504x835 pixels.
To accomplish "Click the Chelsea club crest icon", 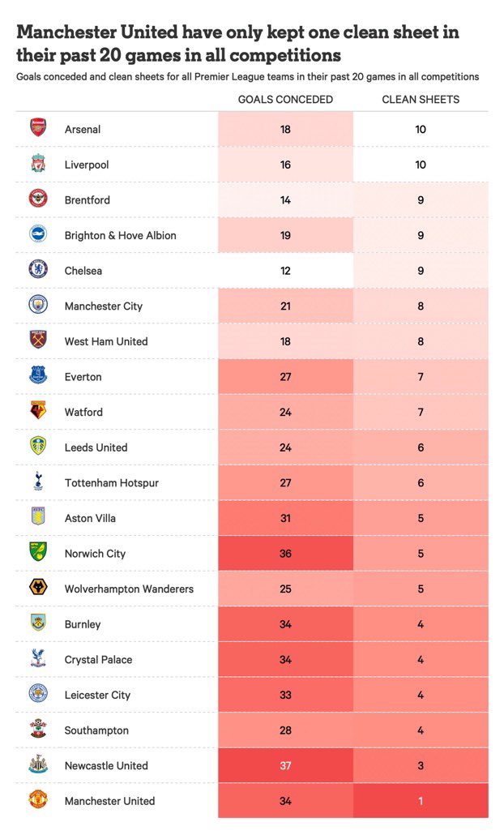I will click(38, 270).
